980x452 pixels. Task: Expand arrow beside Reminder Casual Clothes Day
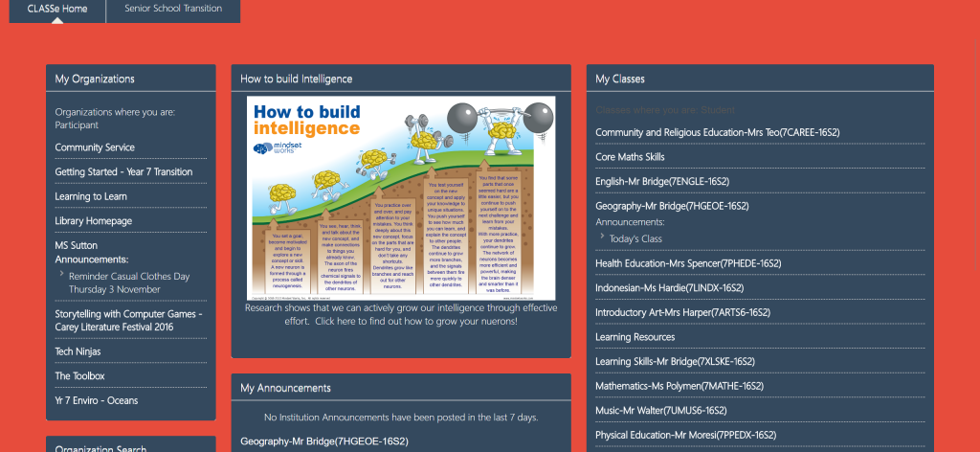[62, 274]
